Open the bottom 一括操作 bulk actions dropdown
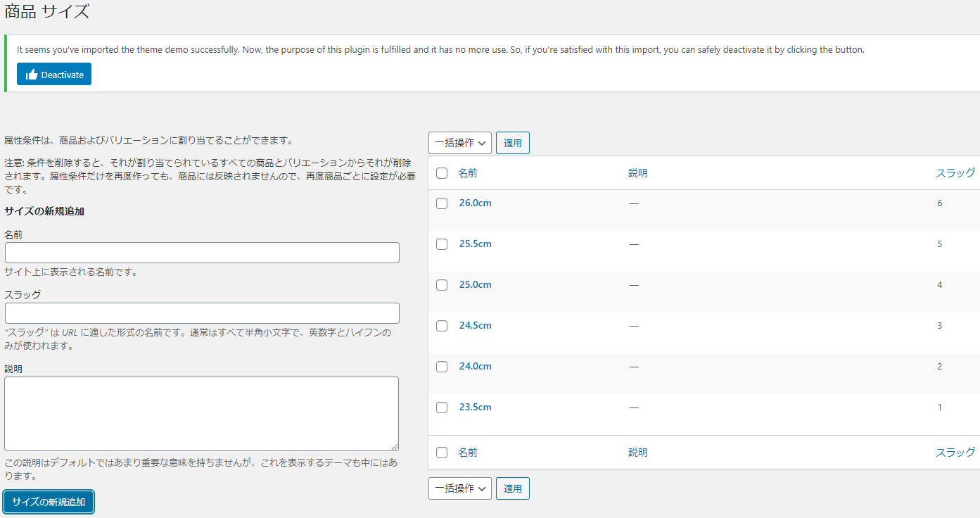 click(459, 488)
